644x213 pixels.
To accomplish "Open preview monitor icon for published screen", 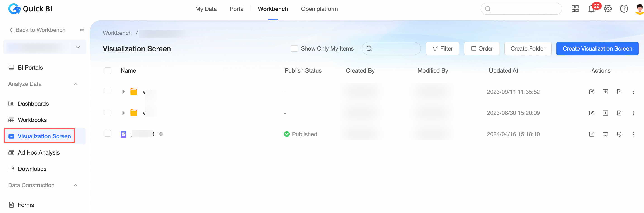I will pos(605,134).
